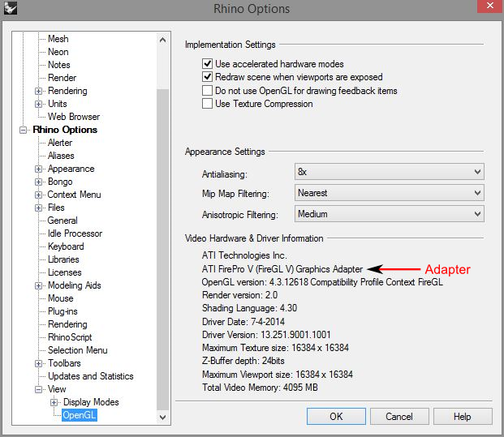Click the tree scrollbar up arrow
Screen dimensions: 504x437
[x=162, y=40]
